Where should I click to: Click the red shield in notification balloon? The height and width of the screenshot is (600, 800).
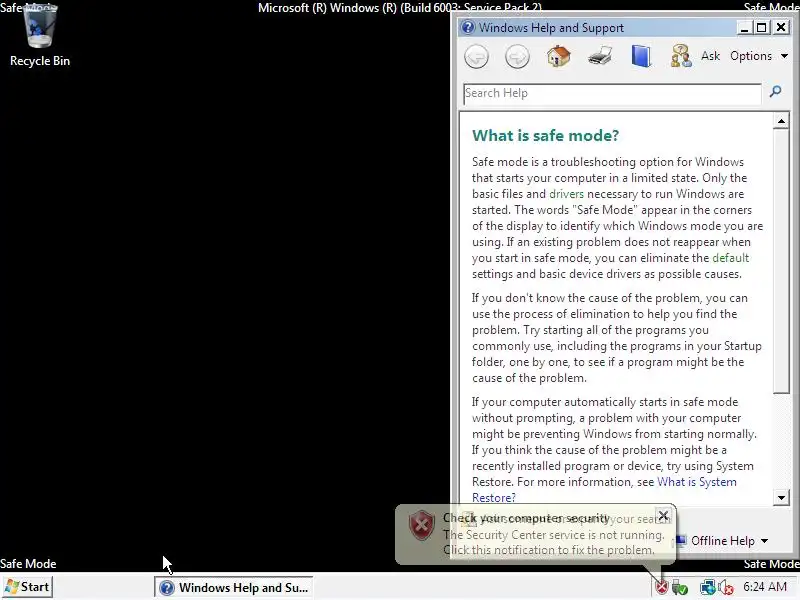pos(422,526)
